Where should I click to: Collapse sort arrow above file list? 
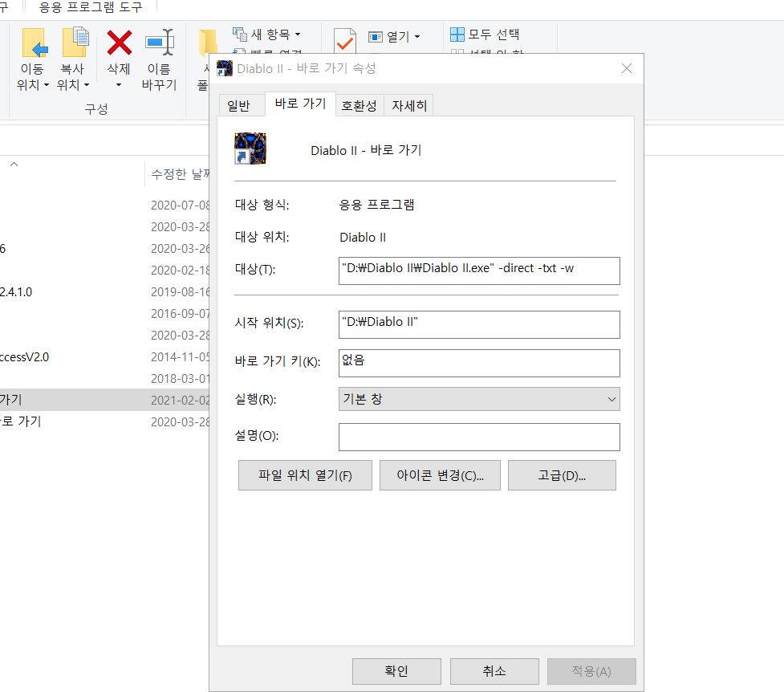(14, 164)
